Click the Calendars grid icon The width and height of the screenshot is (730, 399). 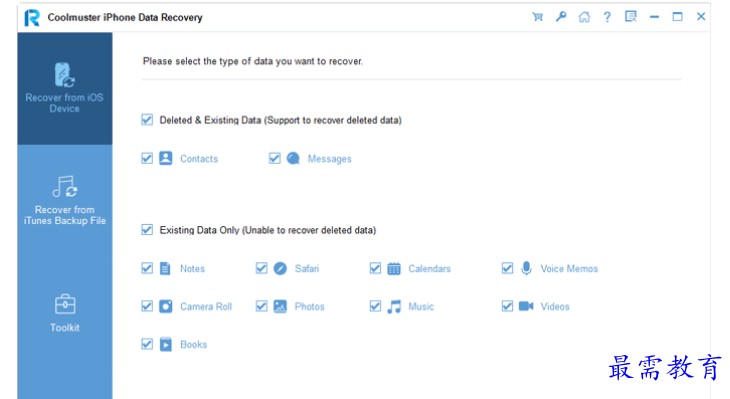pos(393,269)
